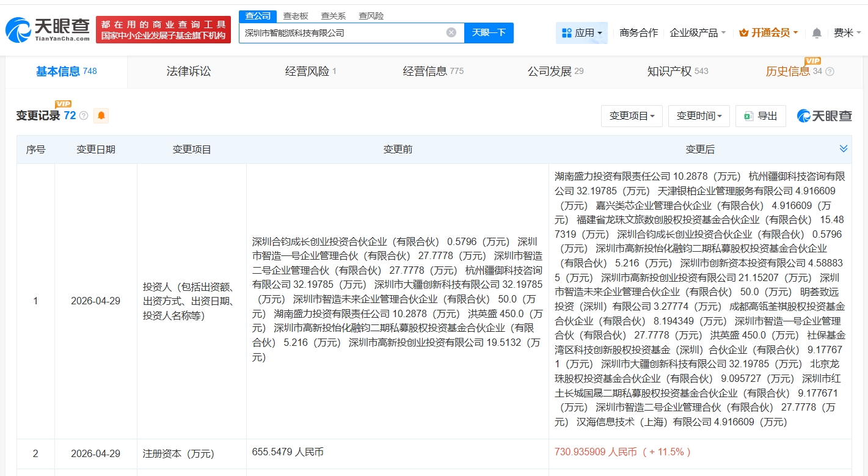Click the 变更日期 column header
This screenshot has height=476, width=868.
click(96, 150)
